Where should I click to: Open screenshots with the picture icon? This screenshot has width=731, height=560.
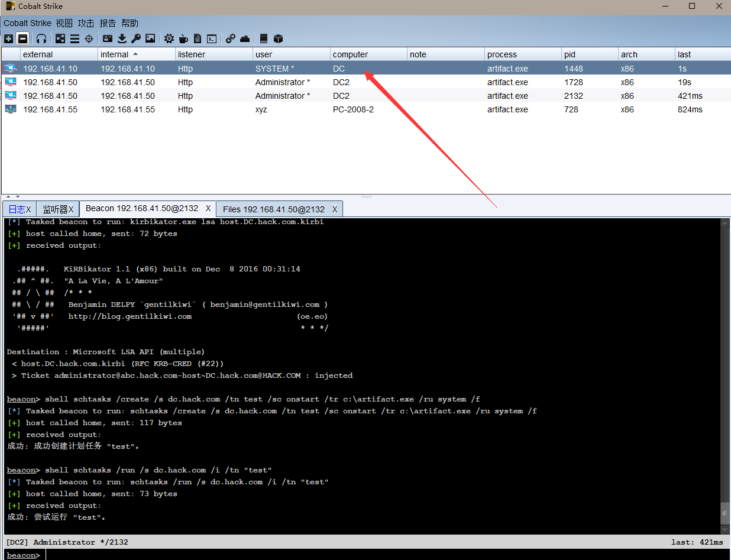point(150,38)
